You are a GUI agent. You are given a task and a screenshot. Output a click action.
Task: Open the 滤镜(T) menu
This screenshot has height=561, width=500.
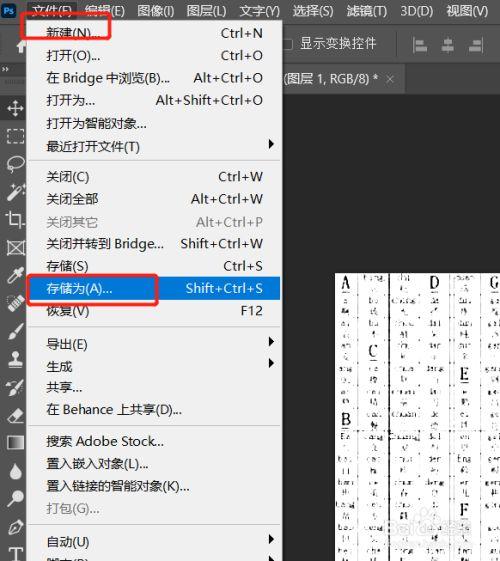pos(367,11)
